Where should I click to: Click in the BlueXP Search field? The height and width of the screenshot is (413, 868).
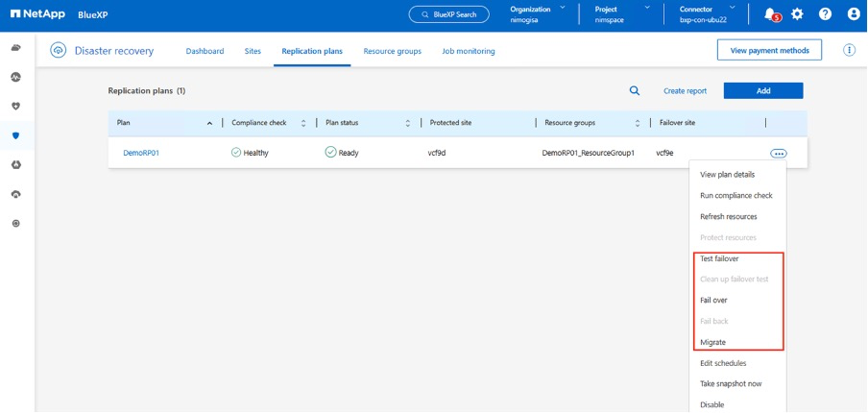pos(448,14)
